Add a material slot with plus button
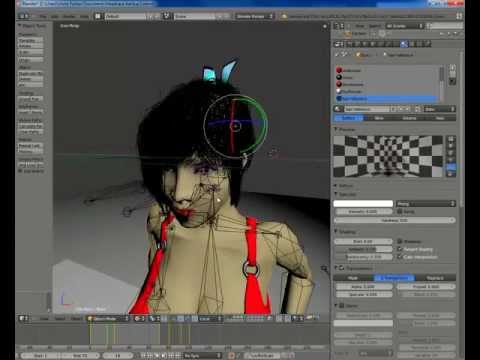Image resolution: width=480 pixels, height=360 pixels. click(x=452, y=67)
